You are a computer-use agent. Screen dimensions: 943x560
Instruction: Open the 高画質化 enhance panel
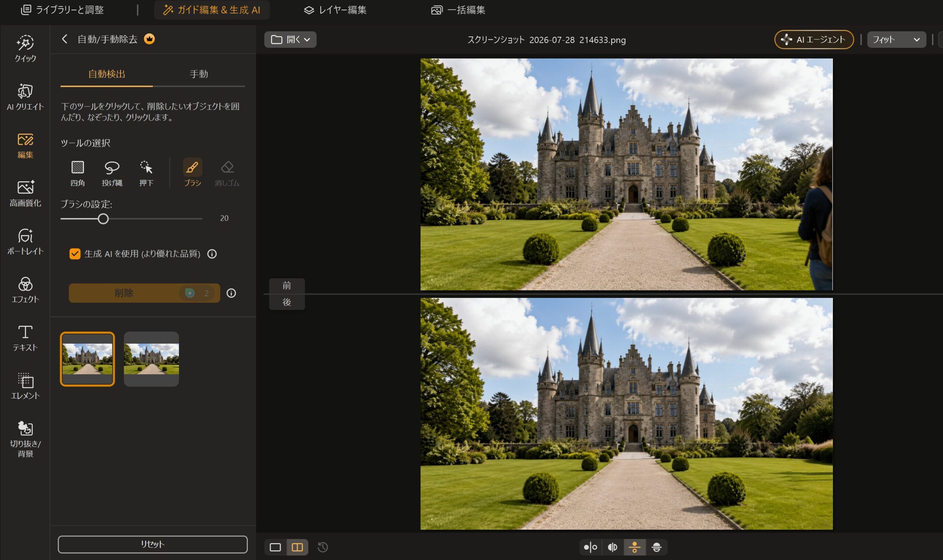click(25, 193)
